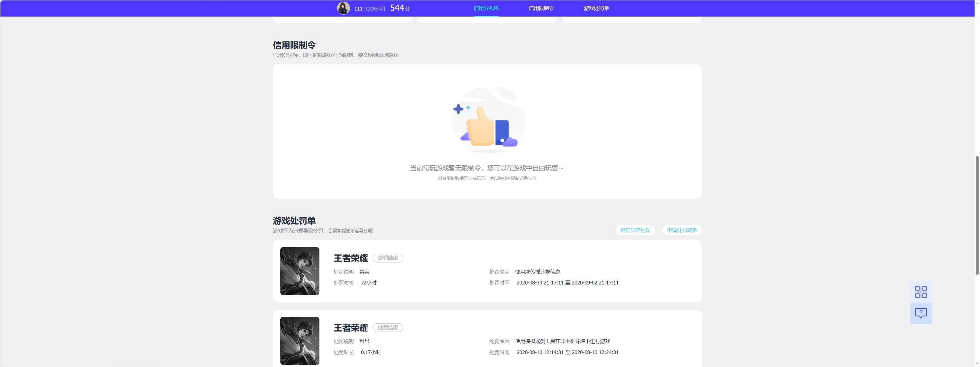The width and height of the screenshot is (980, 367).
Task: Open the QR code floating icon
Action: pyautogui.click(x=921, y=292)
